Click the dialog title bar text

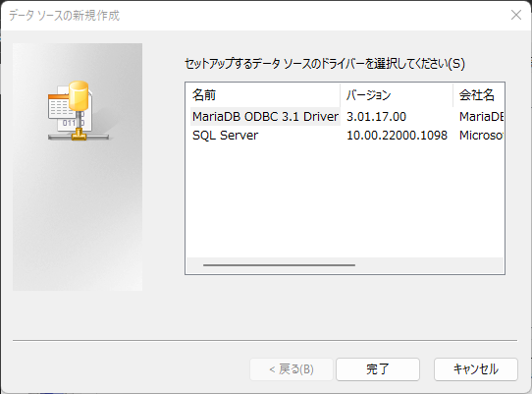(64, 16)
